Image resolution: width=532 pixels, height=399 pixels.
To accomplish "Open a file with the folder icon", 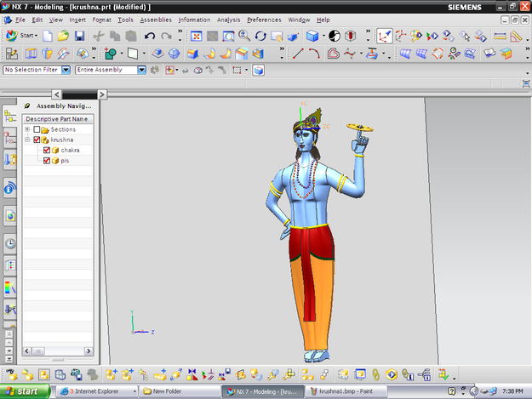I will click(x=63, y=36).
